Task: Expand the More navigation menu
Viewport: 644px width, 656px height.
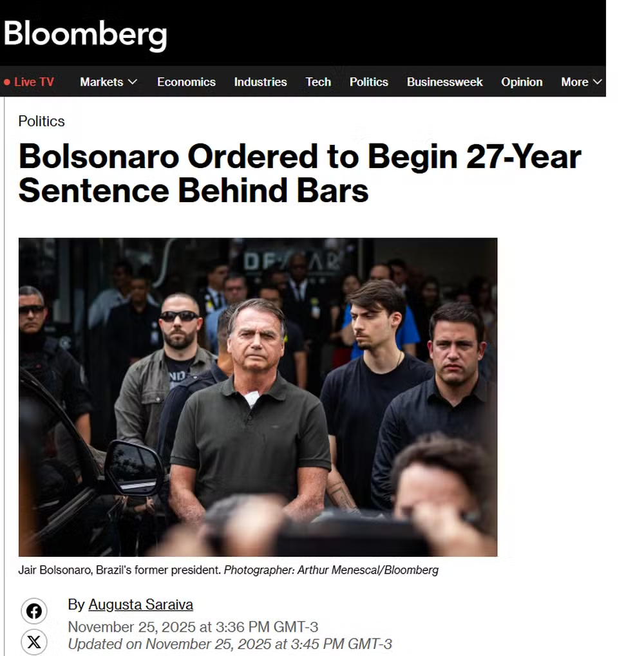Action: [x=581, y=82]
